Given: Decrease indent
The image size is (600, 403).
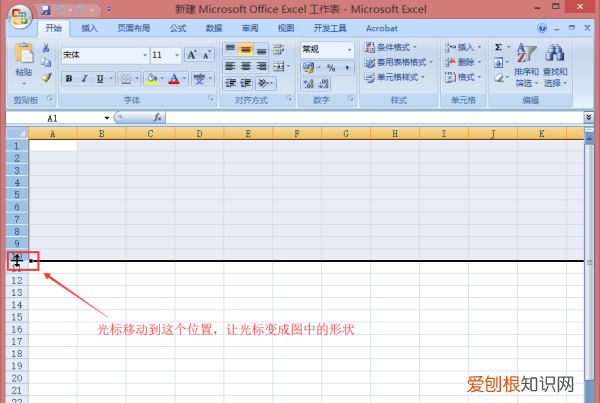Looking at the screenshot, I should coord(230,83).
